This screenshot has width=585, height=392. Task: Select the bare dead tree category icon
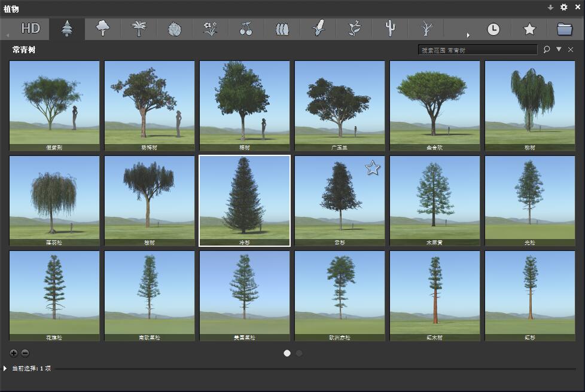click(426, 29)
